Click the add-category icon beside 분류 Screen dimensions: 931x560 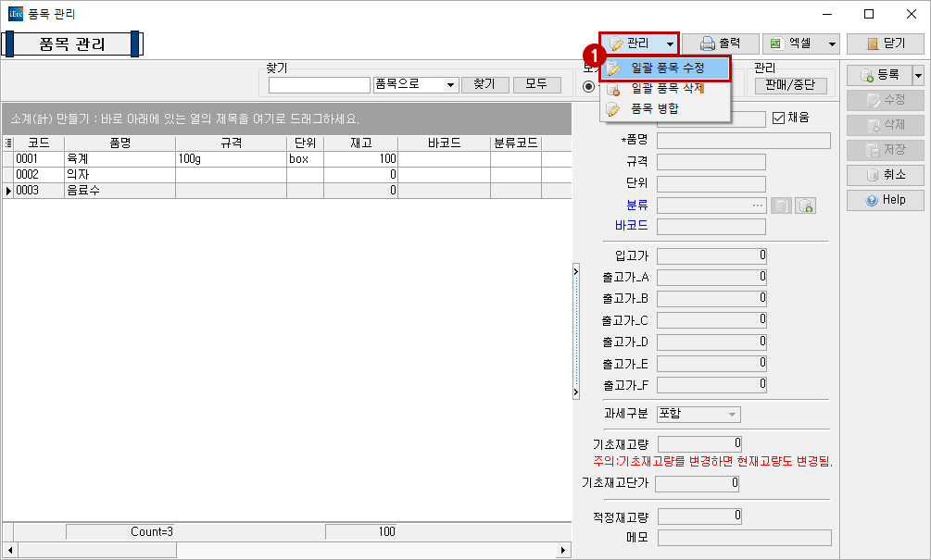click(805, 205)
